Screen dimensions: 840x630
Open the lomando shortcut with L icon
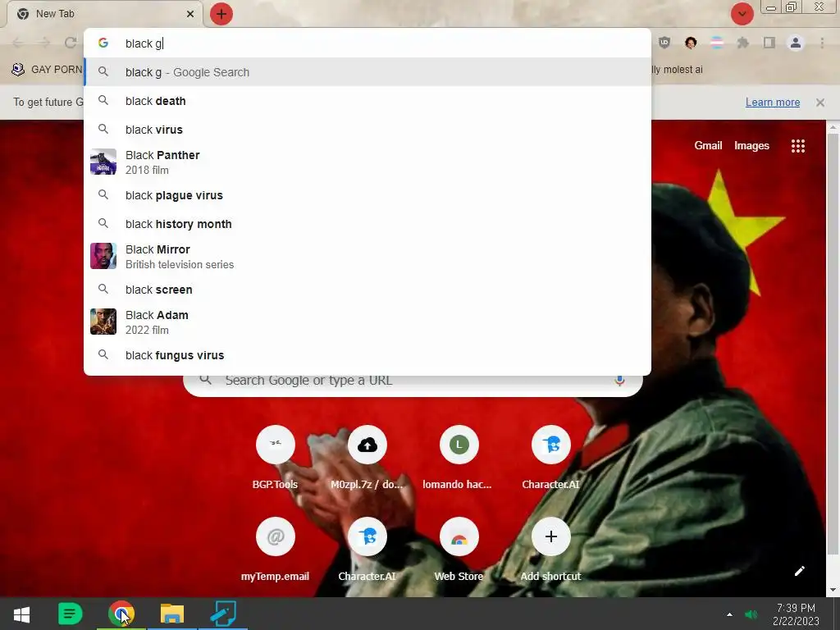[459, 456]
